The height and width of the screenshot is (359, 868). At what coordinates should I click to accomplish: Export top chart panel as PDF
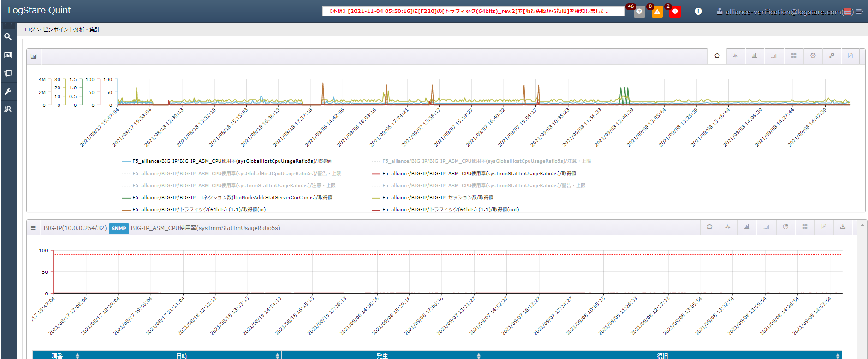(x=850, y=56)
